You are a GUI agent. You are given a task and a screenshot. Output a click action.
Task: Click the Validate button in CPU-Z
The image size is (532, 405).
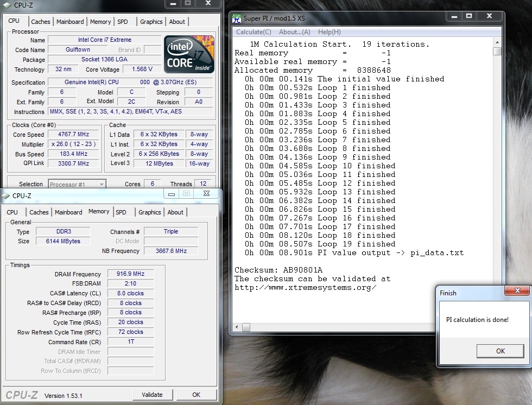tap(153, 395)
